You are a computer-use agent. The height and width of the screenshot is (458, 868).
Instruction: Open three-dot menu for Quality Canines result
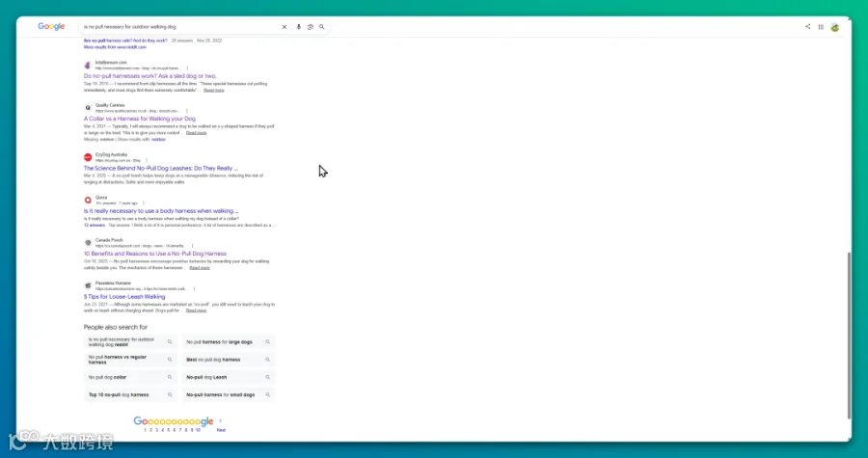click(x=187, y=111)
